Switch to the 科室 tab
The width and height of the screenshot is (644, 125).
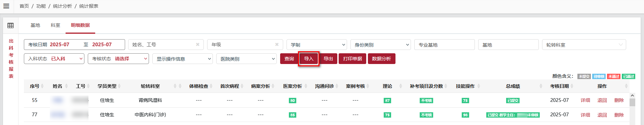coord(55,25)
